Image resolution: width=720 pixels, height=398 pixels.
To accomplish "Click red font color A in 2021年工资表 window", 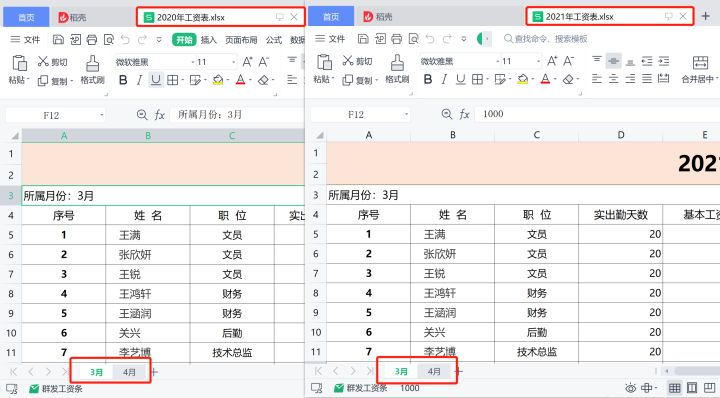I will coord(545,79).
